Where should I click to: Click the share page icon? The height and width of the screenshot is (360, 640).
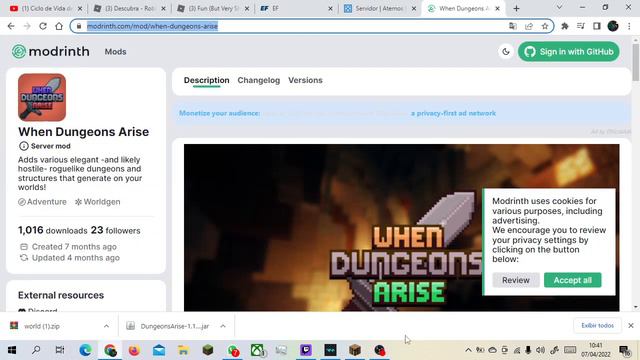click(x=529, y=26)
